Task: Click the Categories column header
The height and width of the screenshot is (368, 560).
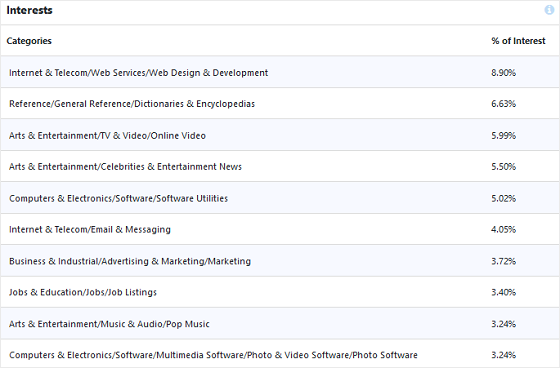Action: click(29, 41)
